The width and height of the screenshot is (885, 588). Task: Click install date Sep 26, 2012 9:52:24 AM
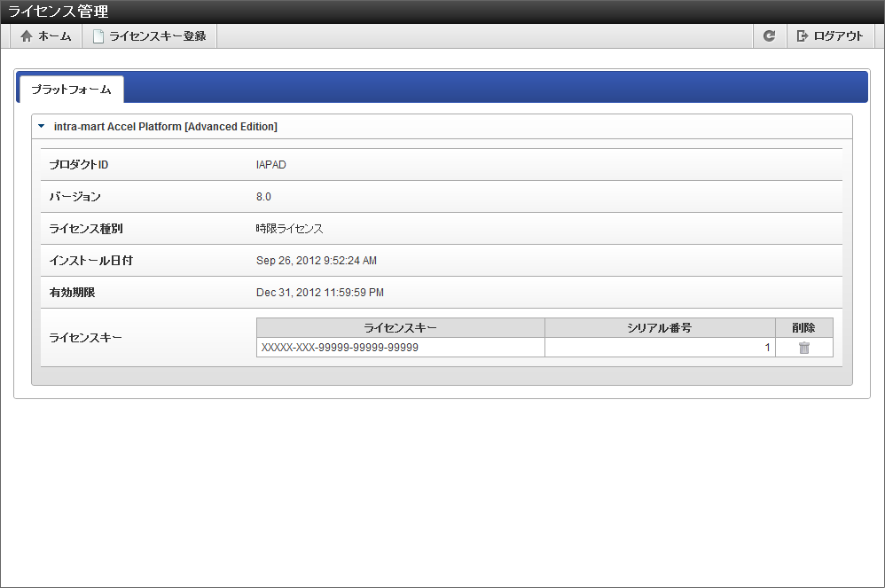[x=316, y=261]
